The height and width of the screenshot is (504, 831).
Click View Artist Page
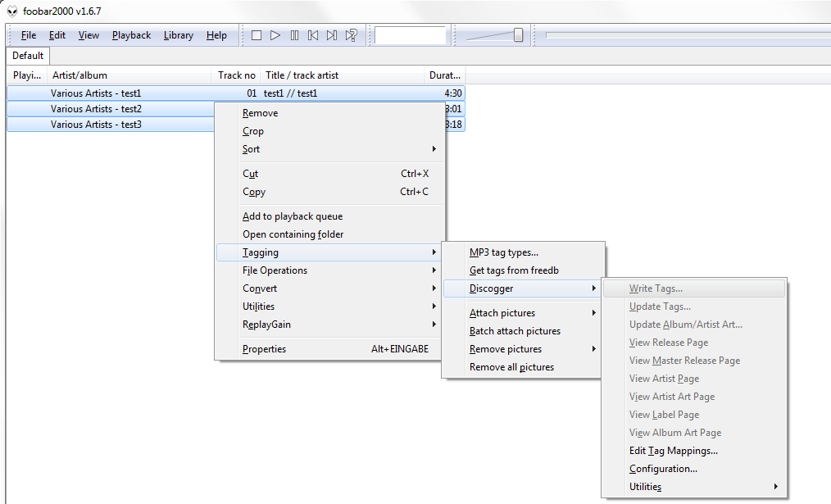(694, 379)
